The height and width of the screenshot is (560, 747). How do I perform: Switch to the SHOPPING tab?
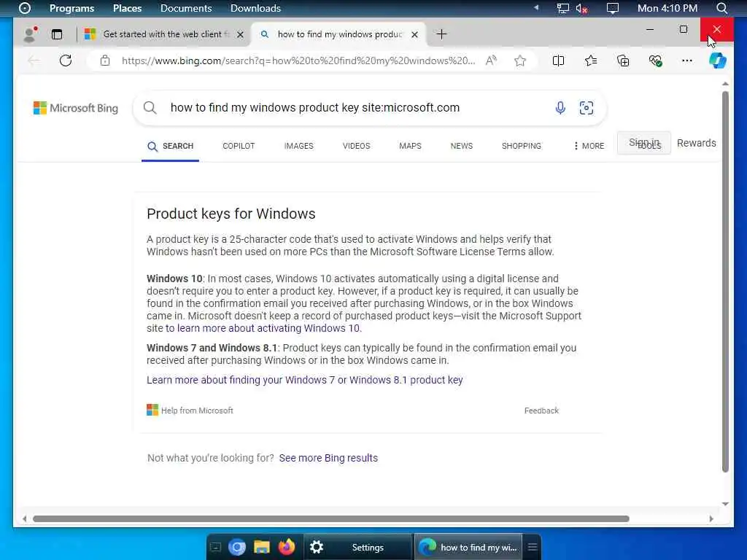[x=521, y=146]
